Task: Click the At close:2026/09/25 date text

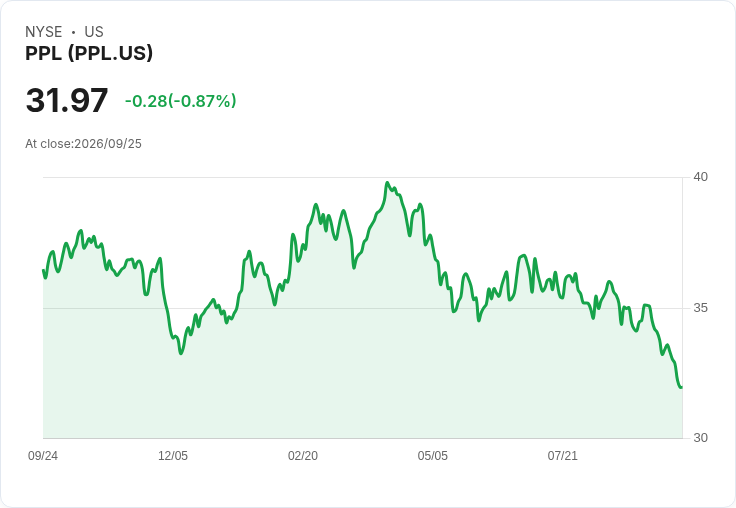Action: (84, 144)
